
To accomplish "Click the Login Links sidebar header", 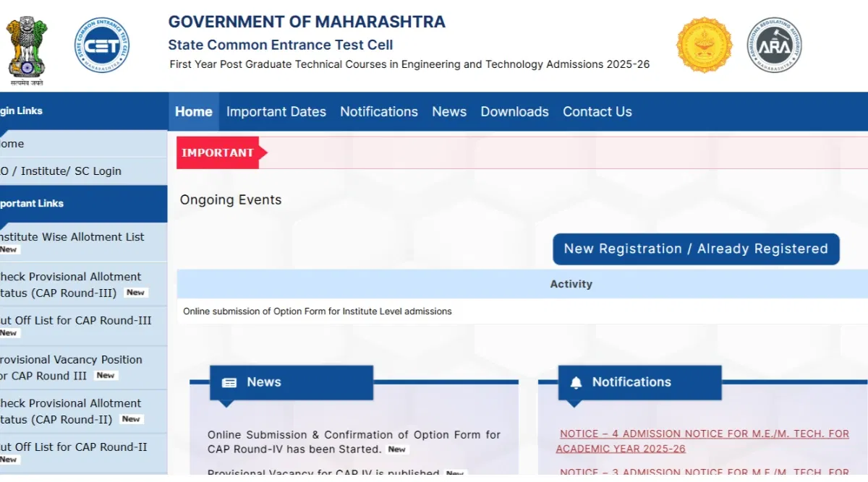I will 83,111.
